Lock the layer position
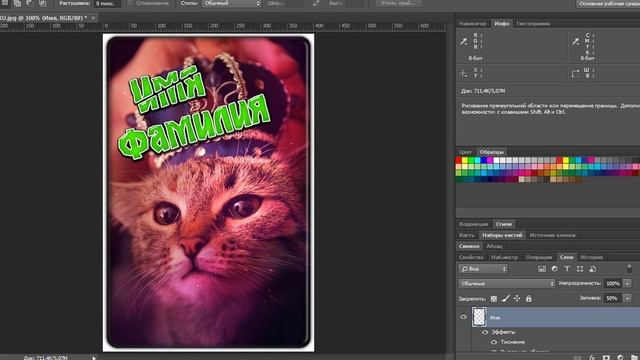 (x=517, y=299)
